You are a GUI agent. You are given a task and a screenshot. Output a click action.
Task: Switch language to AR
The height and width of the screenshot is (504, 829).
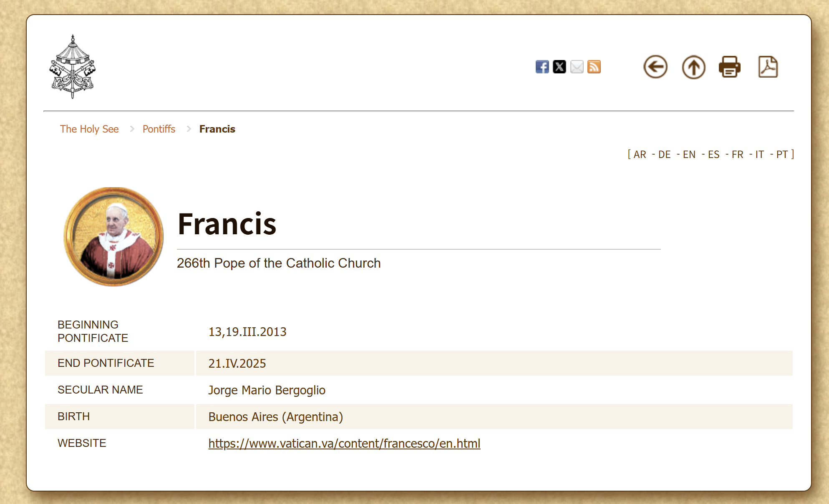coord(640,155)
